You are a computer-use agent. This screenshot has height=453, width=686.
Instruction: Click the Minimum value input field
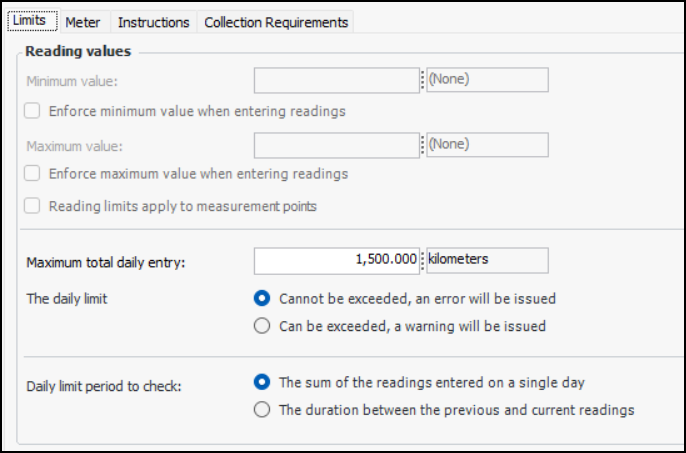pos(336,80)
